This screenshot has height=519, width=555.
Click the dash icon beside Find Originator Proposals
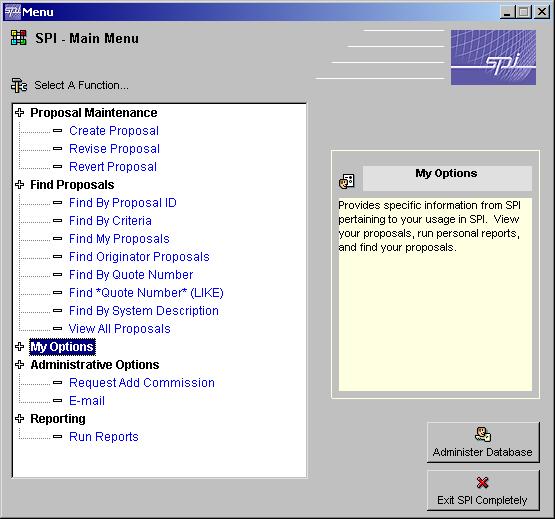point(57,257)
